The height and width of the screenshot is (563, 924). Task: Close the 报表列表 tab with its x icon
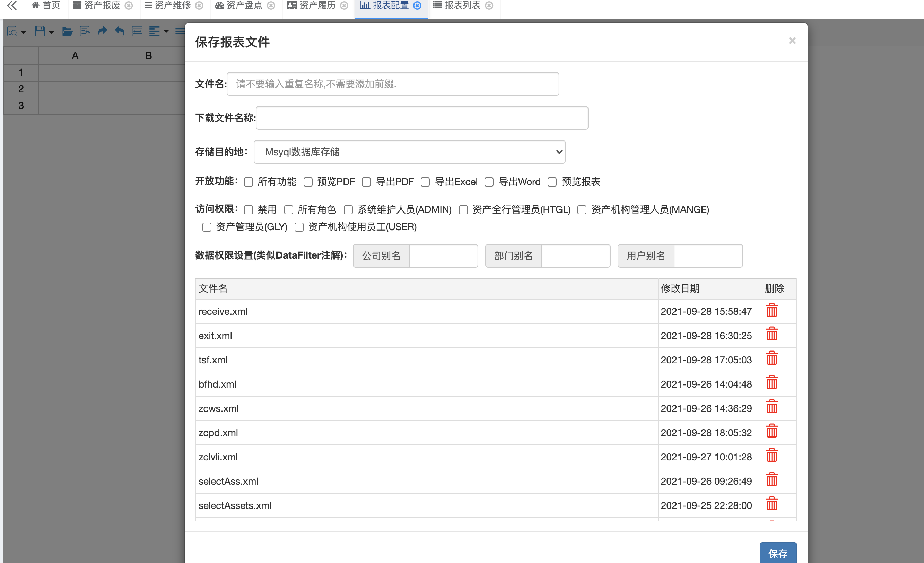(x=489, y=6)
